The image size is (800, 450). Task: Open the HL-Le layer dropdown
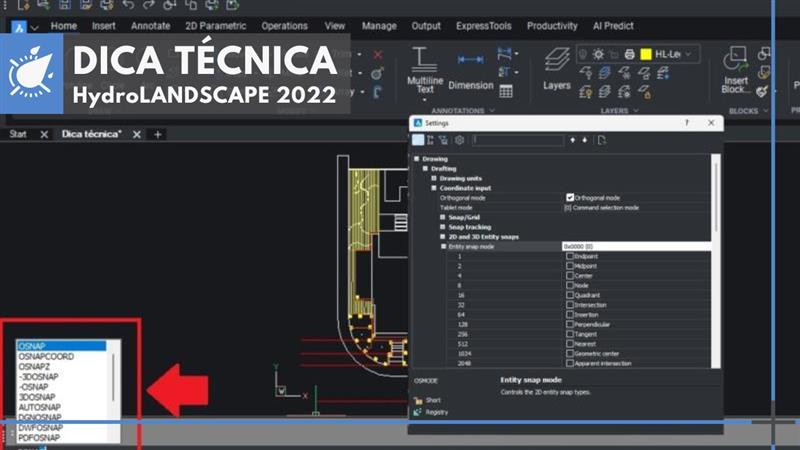point(688,54)
